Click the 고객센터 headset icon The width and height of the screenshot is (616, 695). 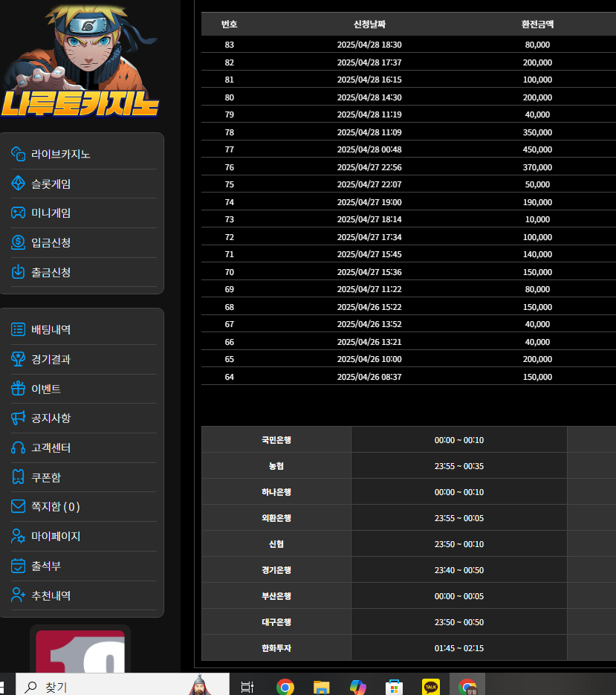click(x=19, y=447)
